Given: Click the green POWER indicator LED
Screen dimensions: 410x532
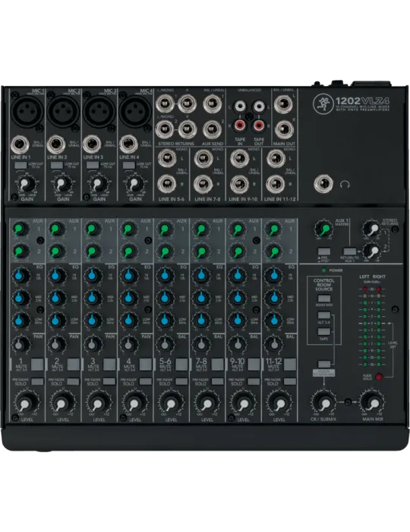Looking at the screenshot, I should 324,271.
